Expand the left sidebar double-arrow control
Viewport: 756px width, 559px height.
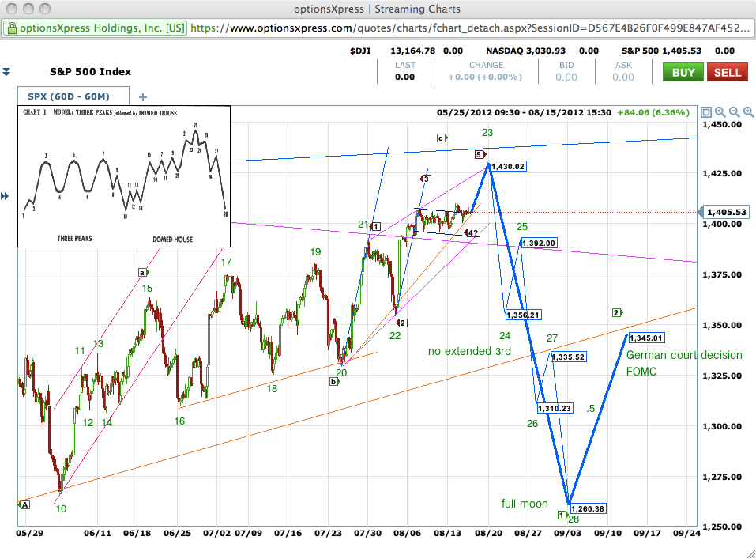point(3,195)
